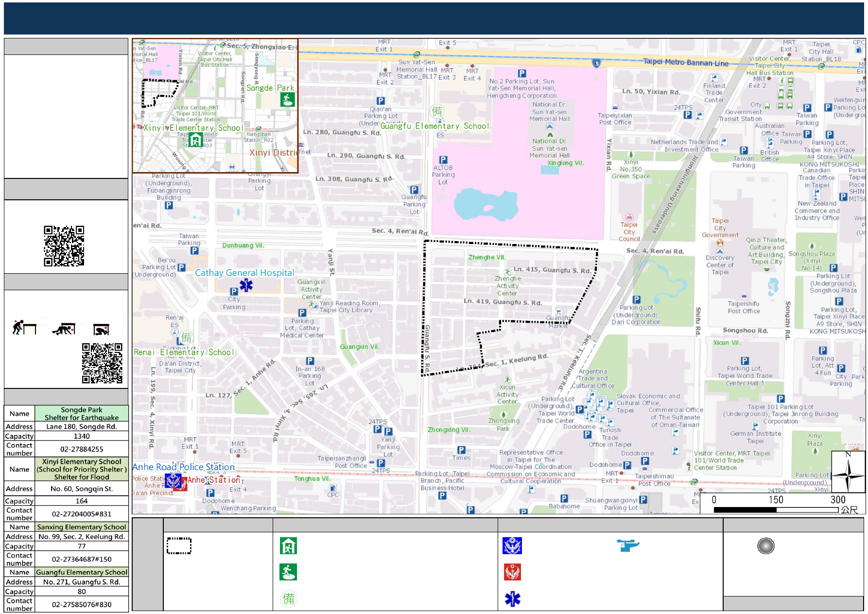Image resolution: width=868 pixels, height=614 pixels.
Task: Click the blue helicopter legend icon
Action: tap(628, 545)
